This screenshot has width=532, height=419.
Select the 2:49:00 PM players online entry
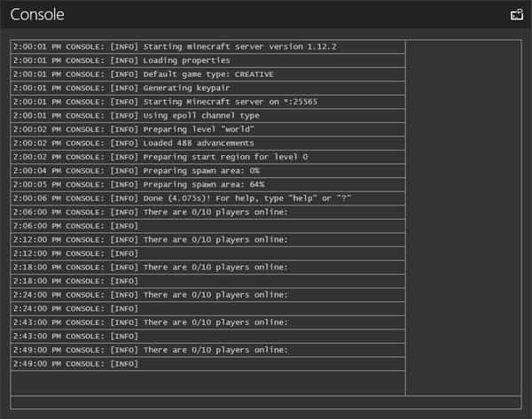pos(208,350)
